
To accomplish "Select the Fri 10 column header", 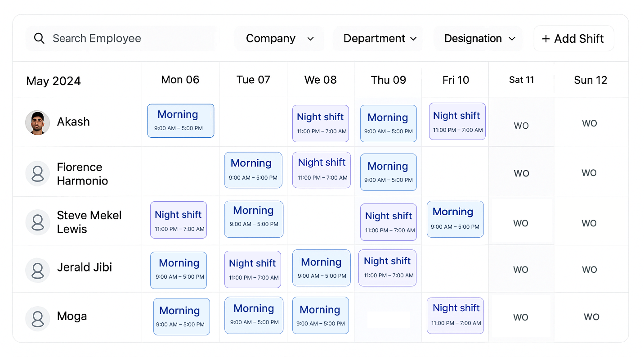I will click(x=456, y=80).
